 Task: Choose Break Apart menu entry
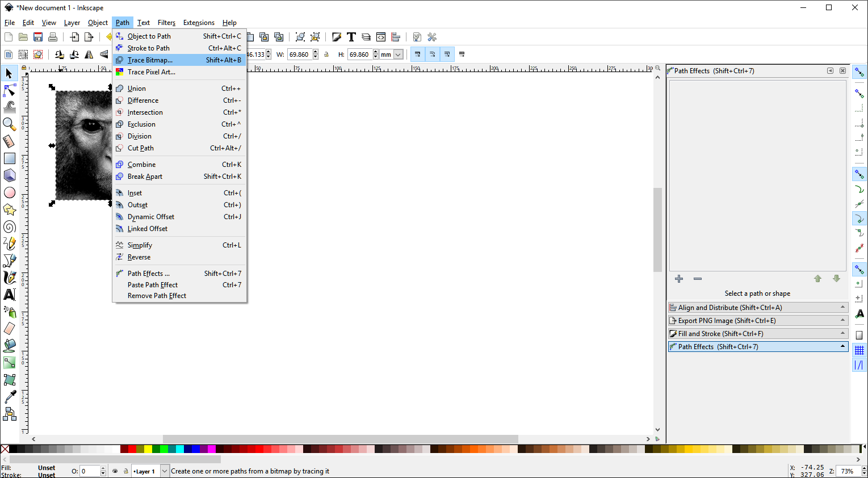click(179, 177)
